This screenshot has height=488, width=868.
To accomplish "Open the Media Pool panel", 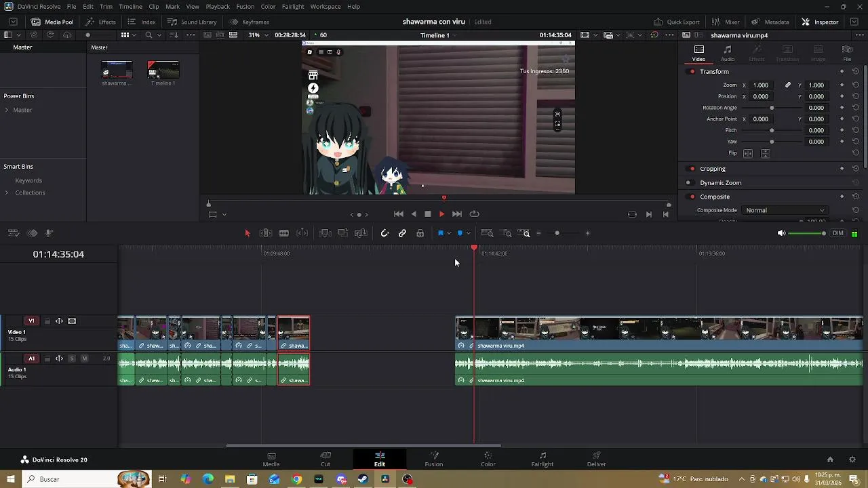I will click(x=52, y=22).
